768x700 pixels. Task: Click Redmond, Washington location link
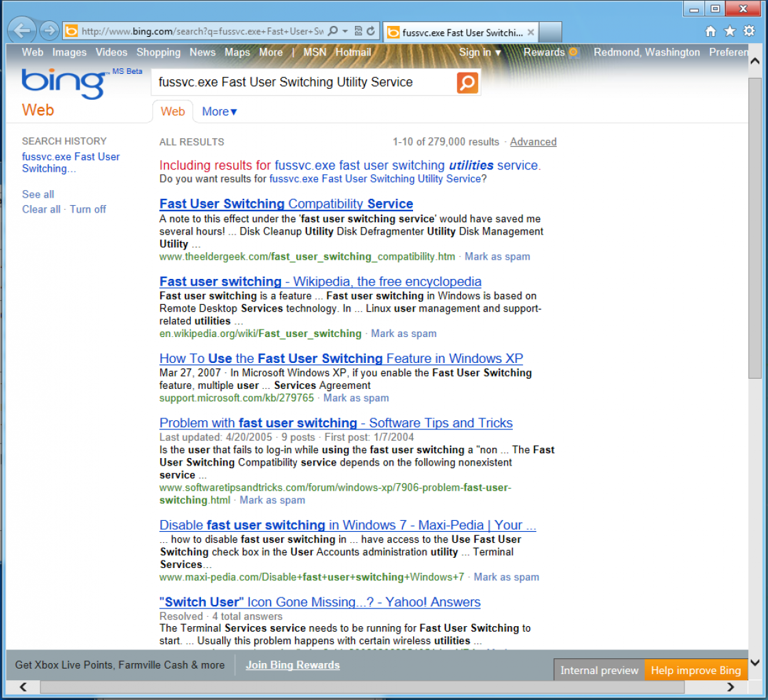tap(646, 53)
